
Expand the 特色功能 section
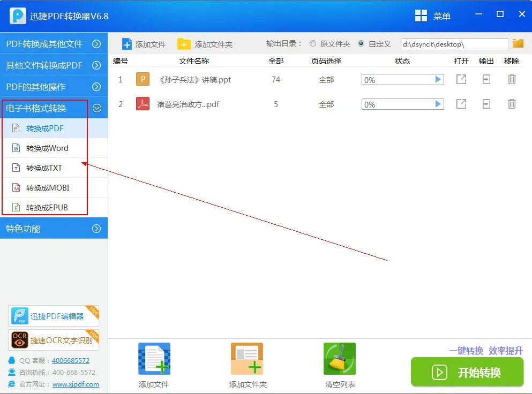click(54, 229)
